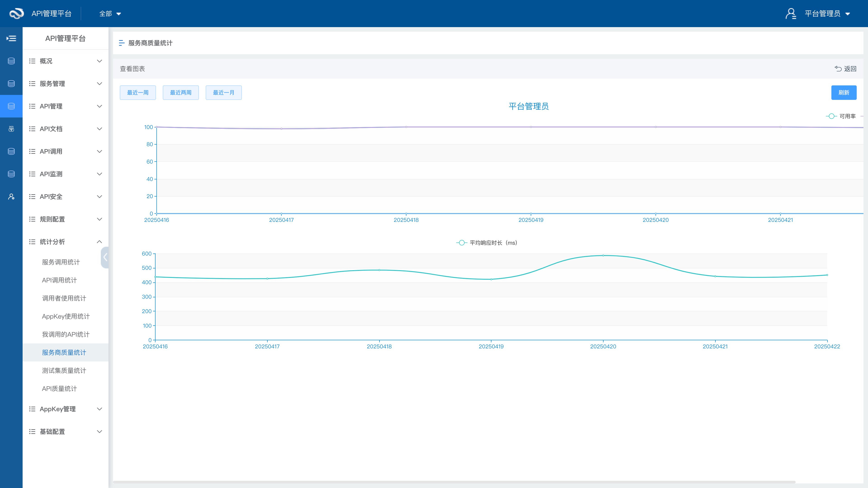The image size is (868, 488).
Task: Click the 20250420 peak data point
Action: click(603, 256)
